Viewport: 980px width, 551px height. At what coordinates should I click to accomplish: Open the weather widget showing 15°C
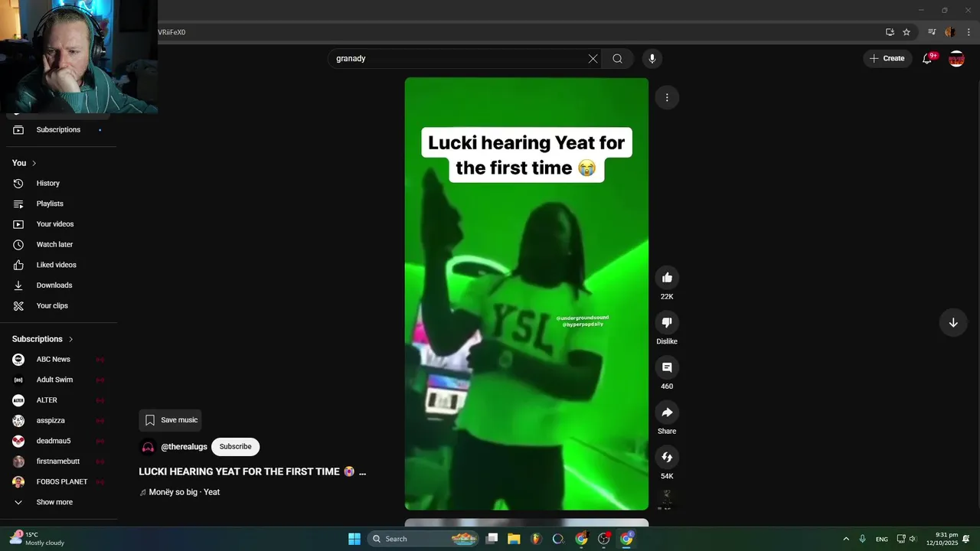tap(37, 539)
